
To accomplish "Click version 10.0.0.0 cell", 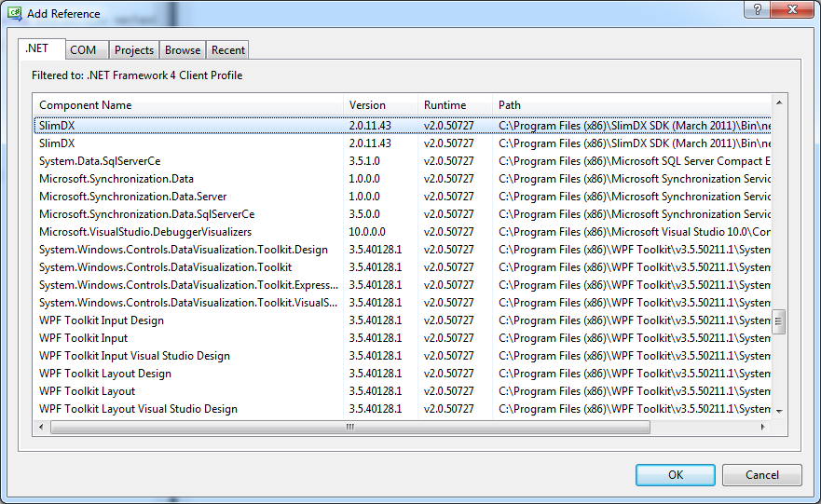I will pyautogui.click(x=367, y=232).
